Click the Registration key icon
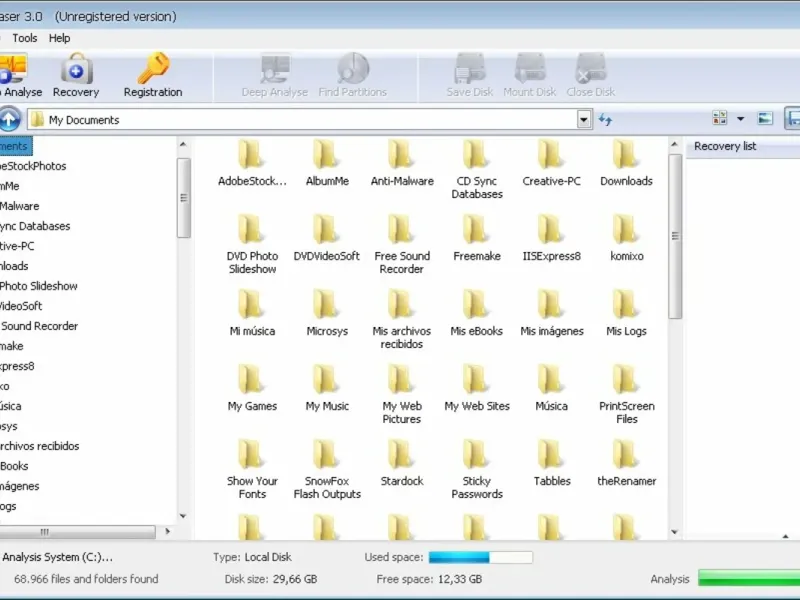 point(153,68)
